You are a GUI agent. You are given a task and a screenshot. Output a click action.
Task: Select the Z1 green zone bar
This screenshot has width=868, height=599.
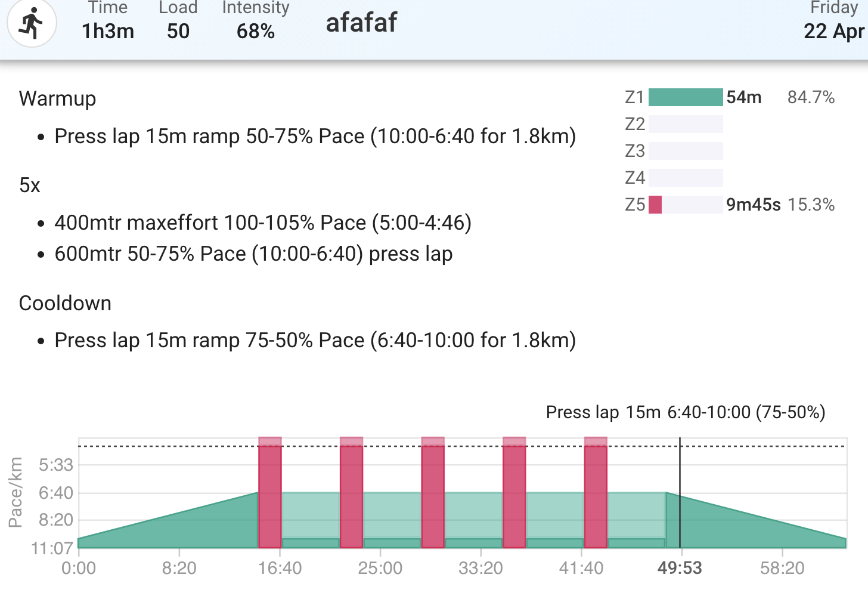[686, 97]
